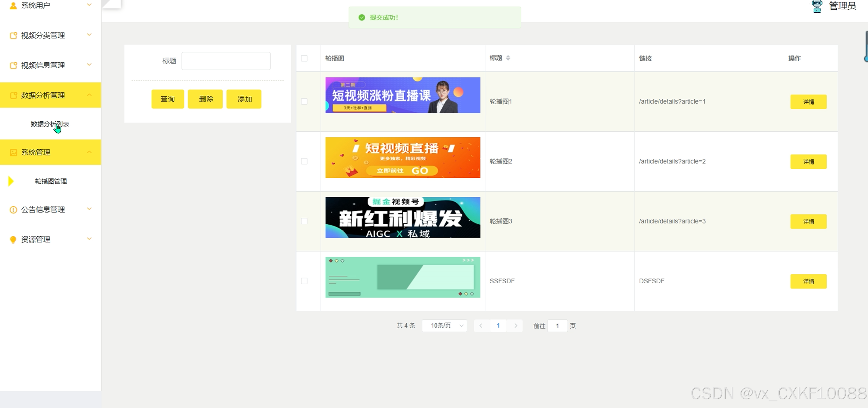Click the 视频信息管理 sidebar icon
Viewport: 868px width, 408px height.
pos(13,65)
